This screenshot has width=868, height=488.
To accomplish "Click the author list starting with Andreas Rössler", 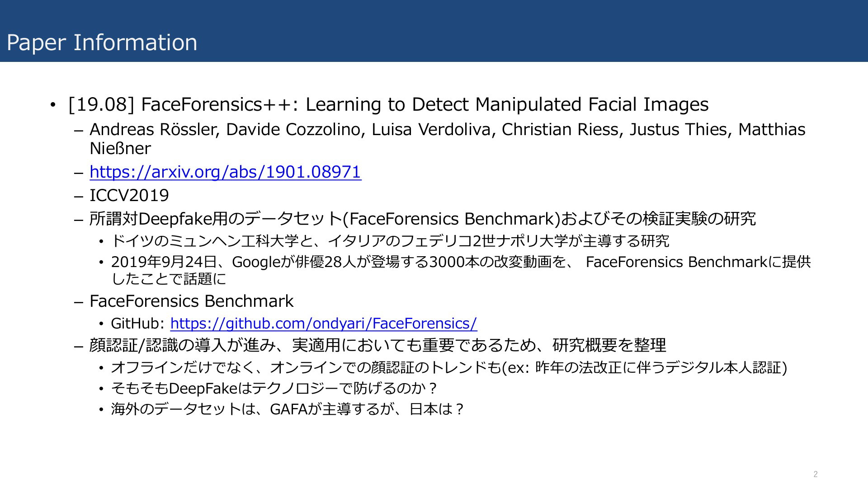I will 447,130.
